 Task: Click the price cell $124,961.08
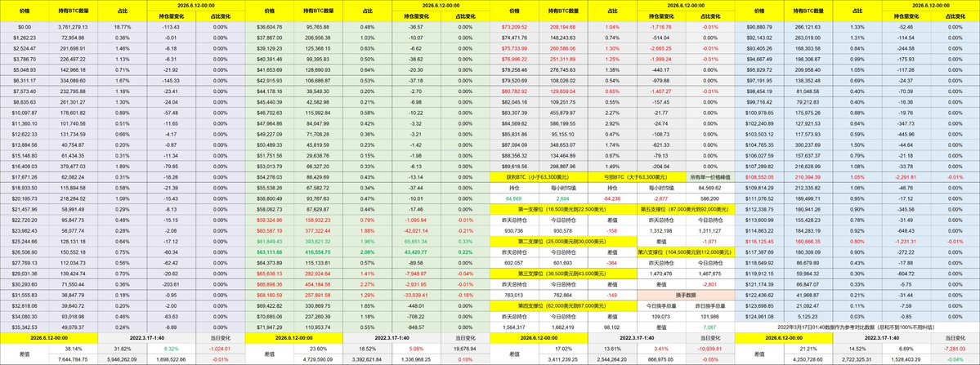point(759,317)
